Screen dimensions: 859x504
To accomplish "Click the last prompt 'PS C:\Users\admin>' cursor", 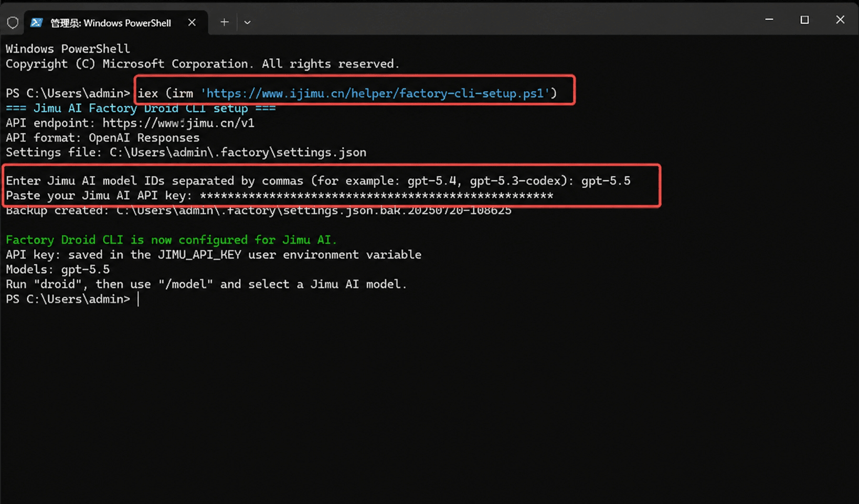I will pos(139,299).
